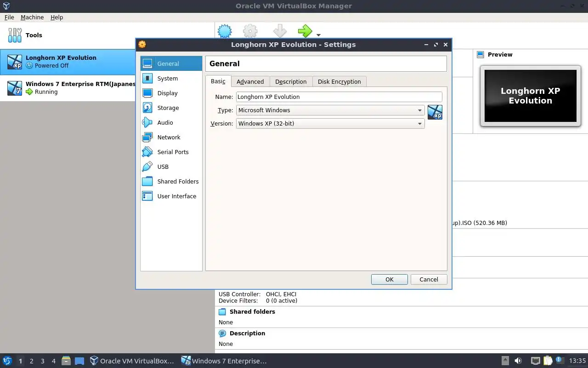The height and width of the screenshot is (368, 588).
Task: Open the File menu
Action: (x=9, y=17)
